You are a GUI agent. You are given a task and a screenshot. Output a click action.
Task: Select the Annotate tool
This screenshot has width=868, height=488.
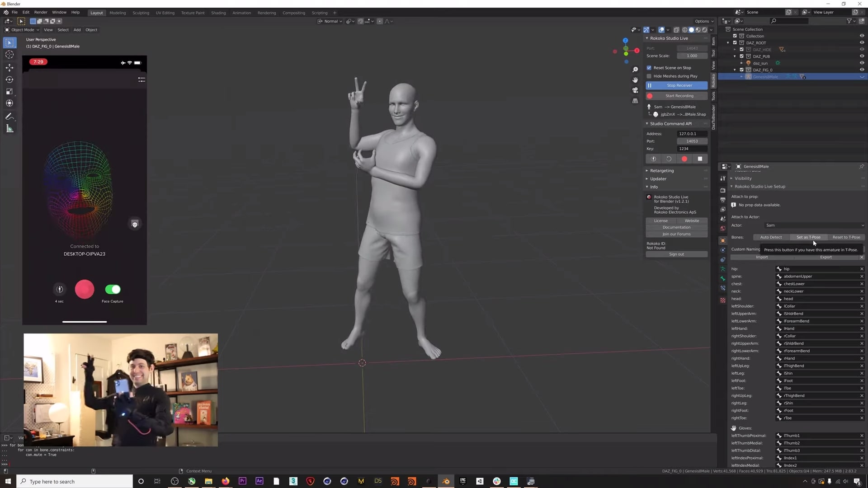pyautogui.click(x=9, y=117)
